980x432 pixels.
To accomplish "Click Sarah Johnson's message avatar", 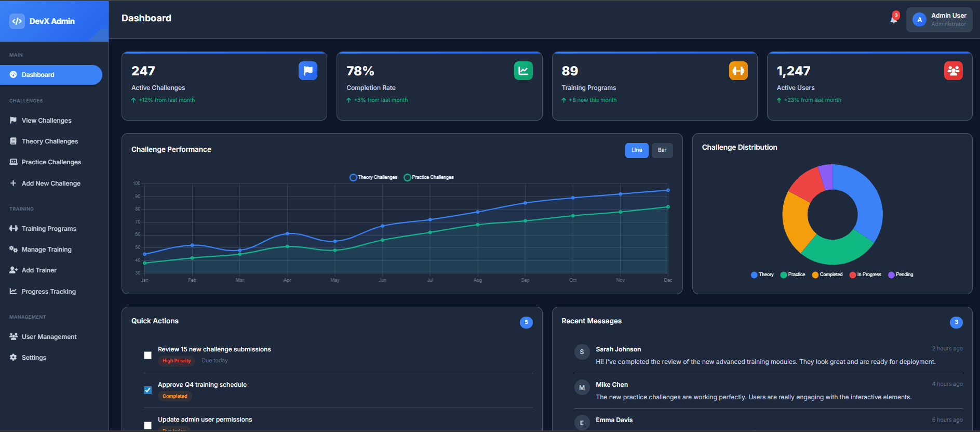I will (582, 352).
